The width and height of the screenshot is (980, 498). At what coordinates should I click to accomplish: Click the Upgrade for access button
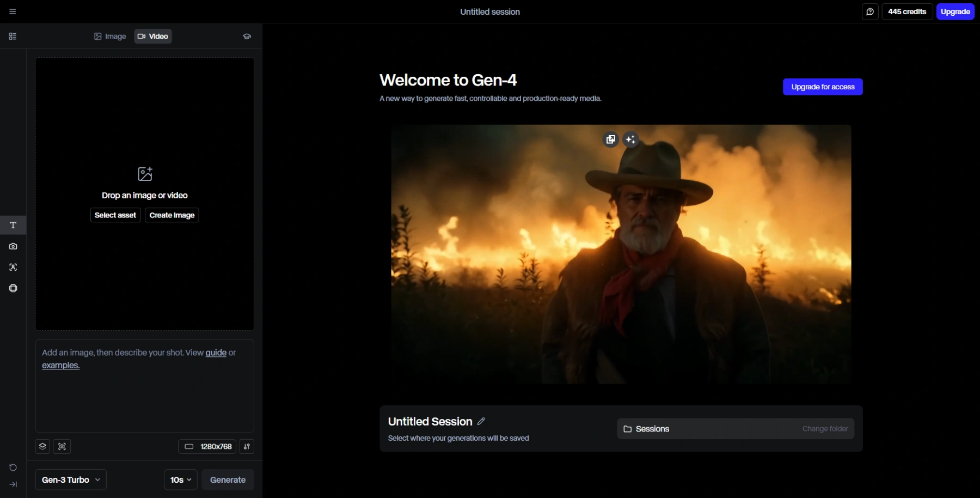pos(822,87)
